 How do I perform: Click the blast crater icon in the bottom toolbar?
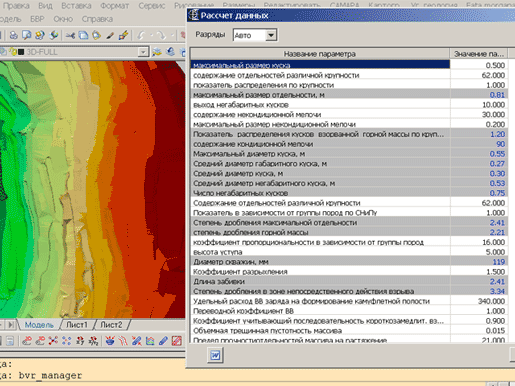[x=110, y=341]
